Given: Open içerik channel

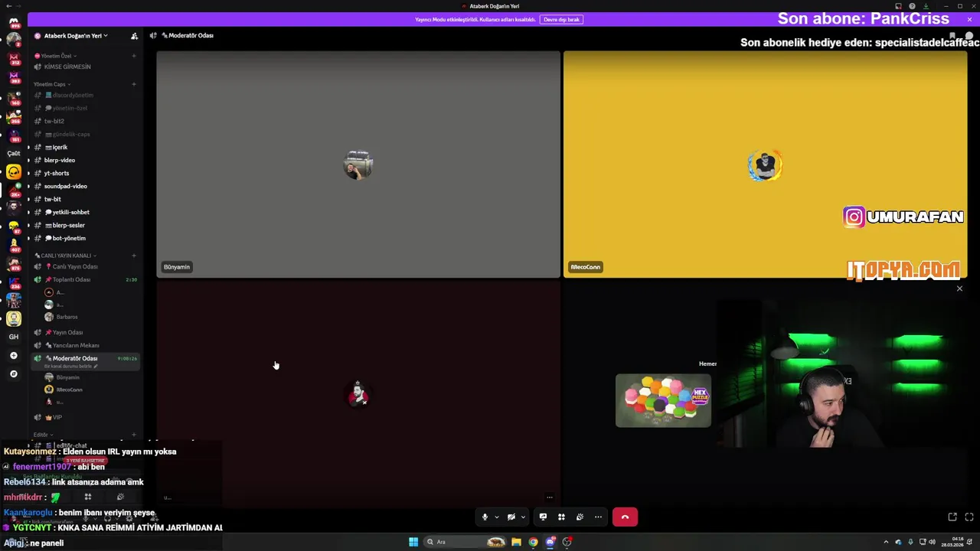Looking at the screenshot, I should [x=85, y=147].
